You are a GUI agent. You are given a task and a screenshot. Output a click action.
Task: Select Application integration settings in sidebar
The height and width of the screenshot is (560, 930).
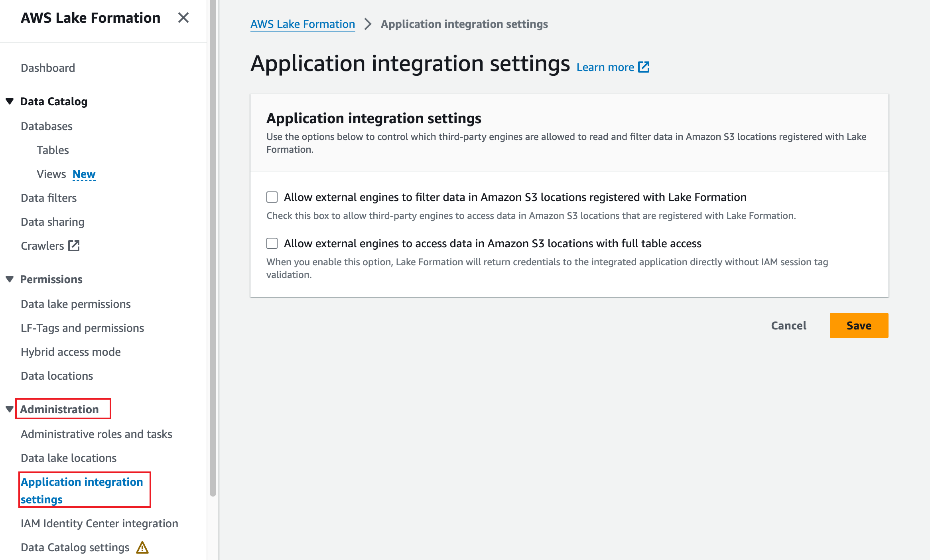tap(82, 491)
